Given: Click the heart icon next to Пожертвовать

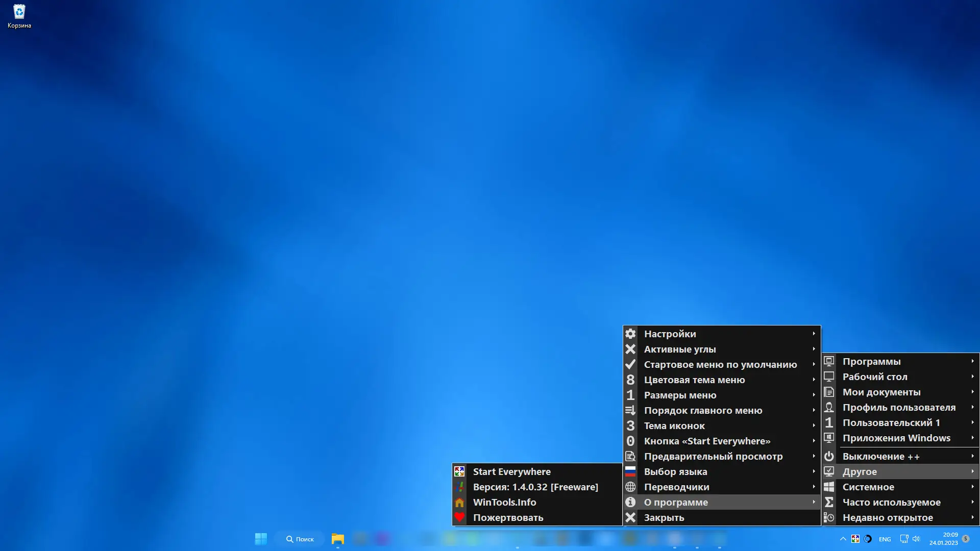Looking at the screenshot, I should pos(460,517).
